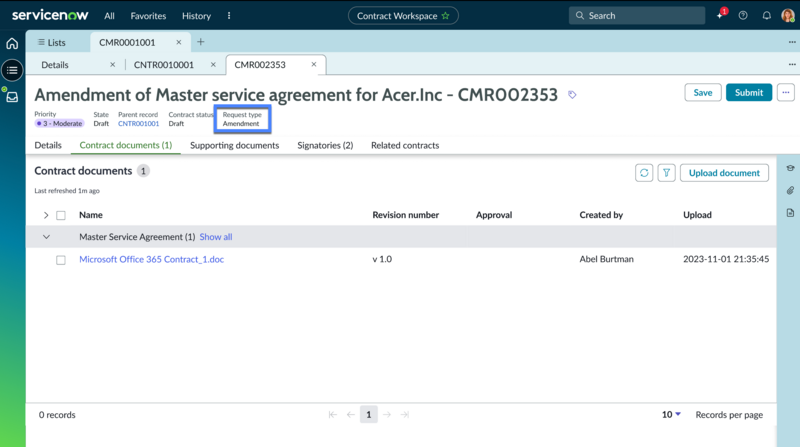This screenshot has height=447, width=800.
Task: Click the Save button
Action: 703,92
